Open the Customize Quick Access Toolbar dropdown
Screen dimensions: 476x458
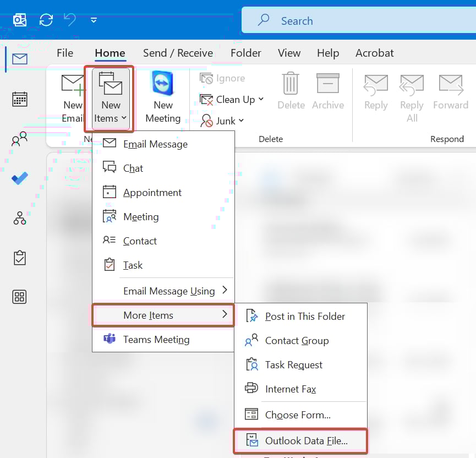pos(94,20)
